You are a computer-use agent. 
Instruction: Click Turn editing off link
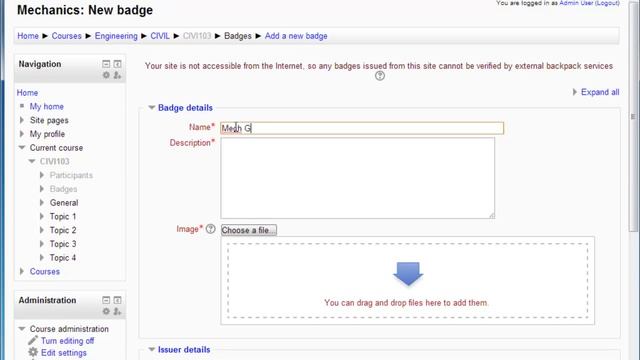(67, 341)
